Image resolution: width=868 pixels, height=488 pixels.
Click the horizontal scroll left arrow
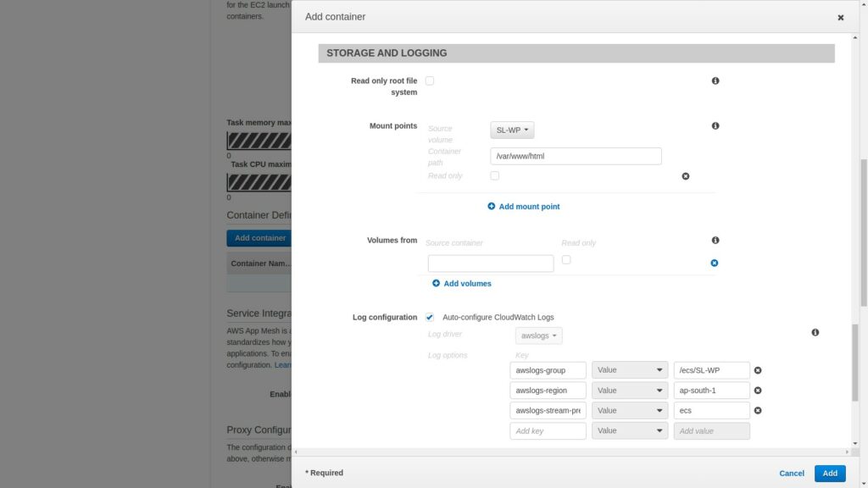tap(296, 452)
